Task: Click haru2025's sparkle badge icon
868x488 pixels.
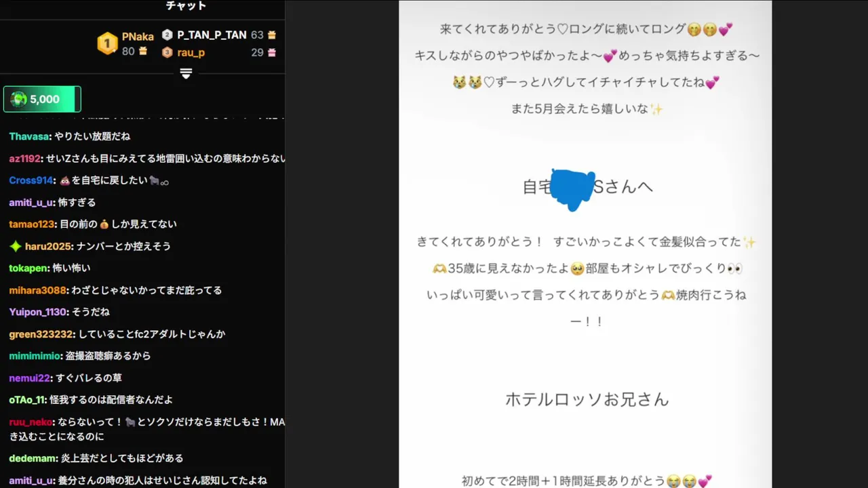Action: (x=15, y=246)
